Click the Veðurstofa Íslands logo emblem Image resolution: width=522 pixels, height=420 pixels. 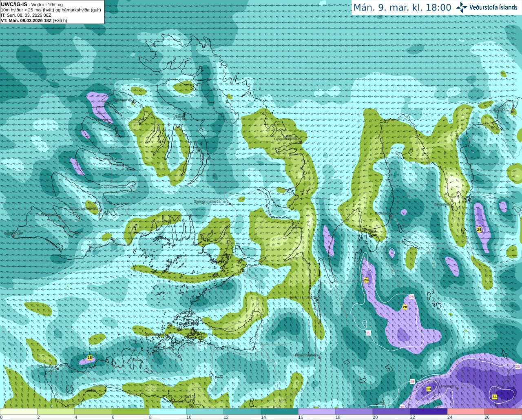point(462,7)
